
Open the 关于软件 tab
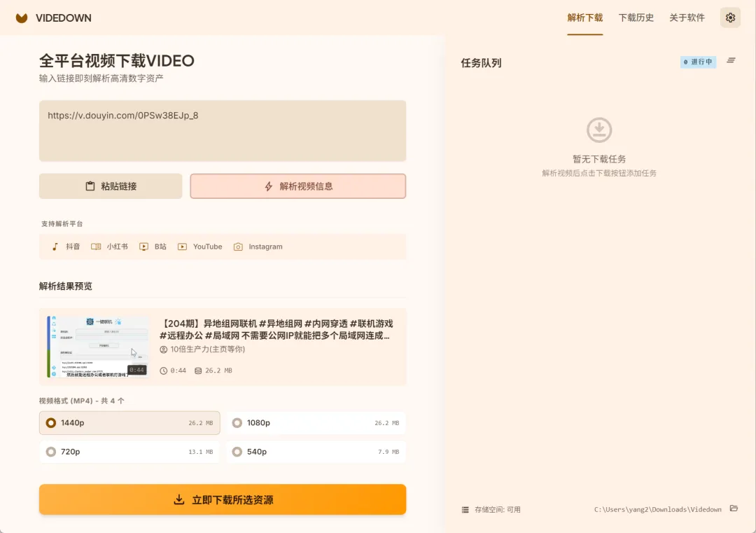tap(687, 18)
